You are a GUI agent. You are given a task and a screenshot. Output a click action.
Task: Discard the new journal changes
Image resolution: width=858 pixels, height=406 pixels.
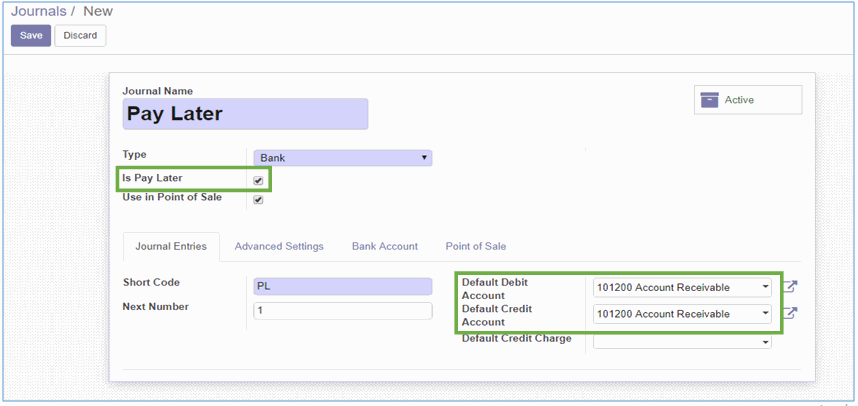tap(80, 35)
